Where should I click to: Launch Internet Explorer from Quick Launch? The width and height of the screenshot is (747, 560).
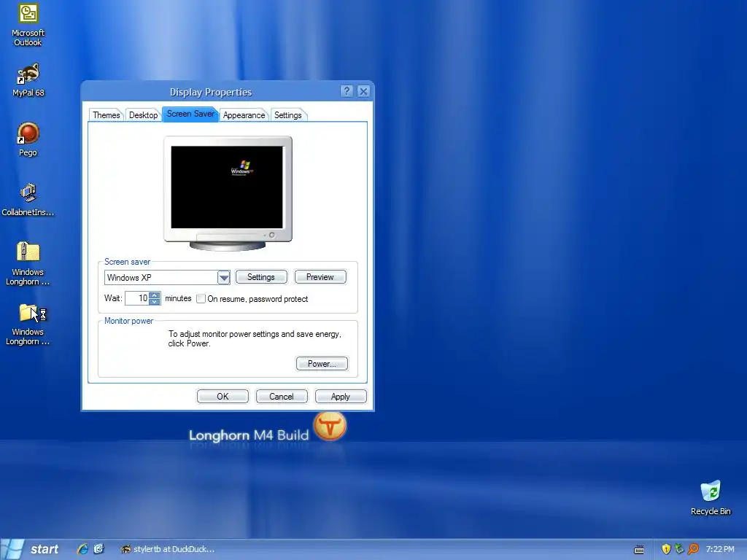coord(82,549)
